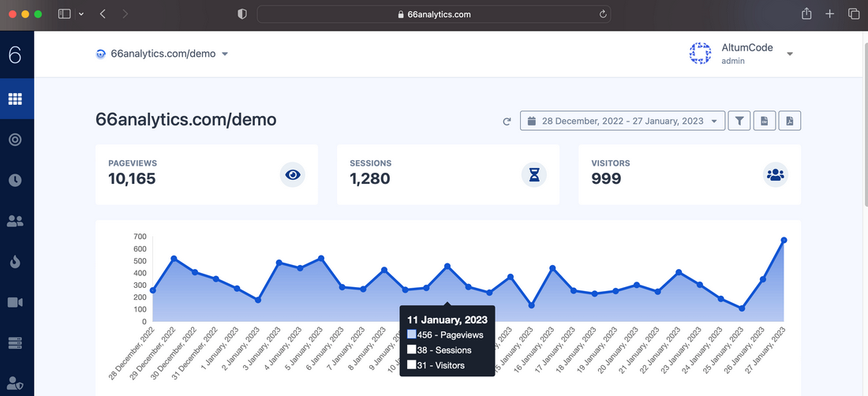Click the PAGEVIEWS card label
Screen dimensions: 868x396
(133, 163)
